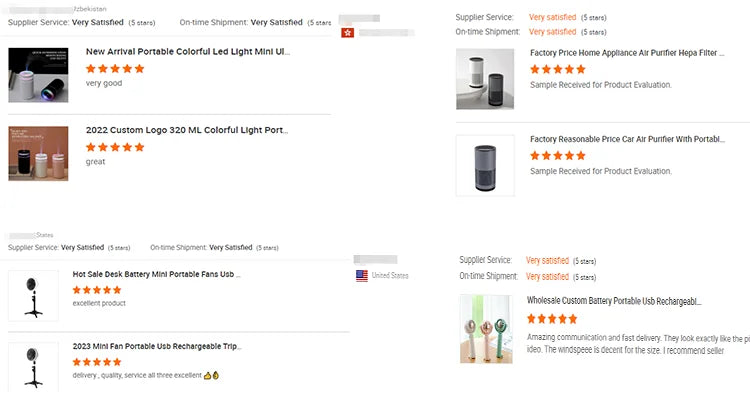Open New Arrival Portable Colorful Led Light product
The image size is (750, 400).
tap(187, 51)
